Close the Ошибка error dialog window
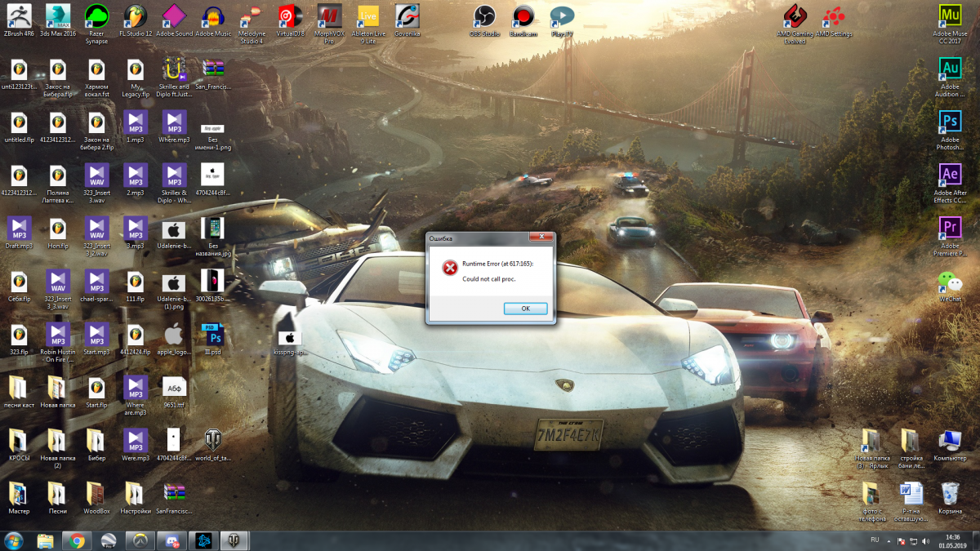This screenshot has height=551, width=980. (540, 238)
